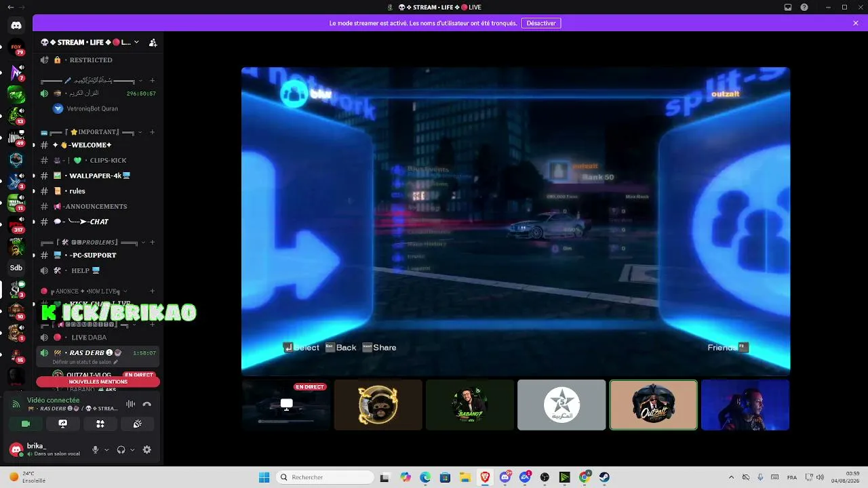868x488 pixels.
Task: Open the FOX server with 79 mentions
Action: 16,48
